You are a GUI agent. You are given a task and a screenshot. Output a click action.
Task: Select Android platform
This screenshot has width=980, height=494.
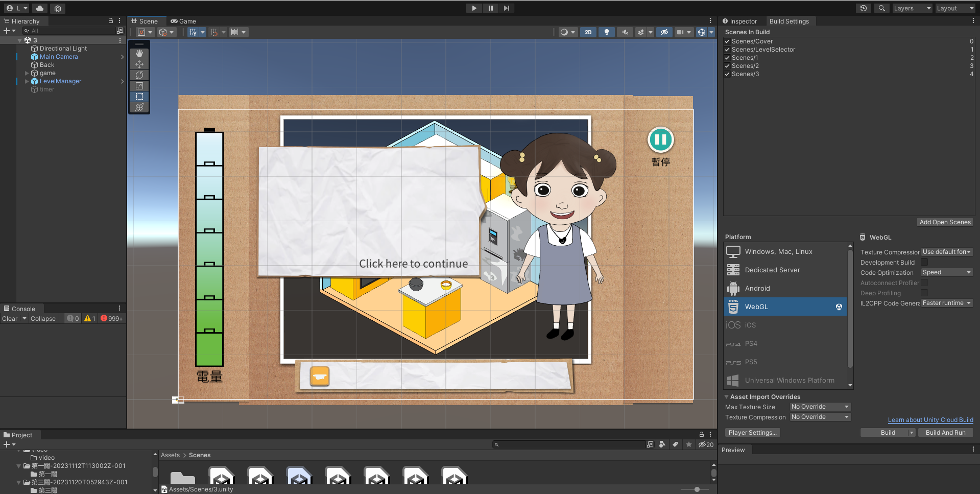coord(785,288)
